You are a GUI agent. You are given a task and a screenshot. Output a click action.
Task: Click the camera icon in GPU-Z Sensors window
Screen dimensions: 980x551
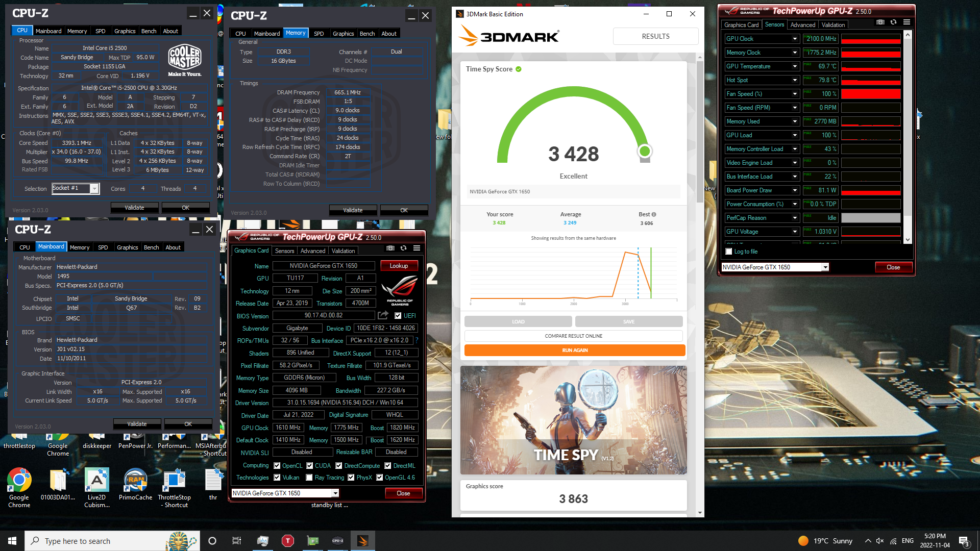pos(880,22)
